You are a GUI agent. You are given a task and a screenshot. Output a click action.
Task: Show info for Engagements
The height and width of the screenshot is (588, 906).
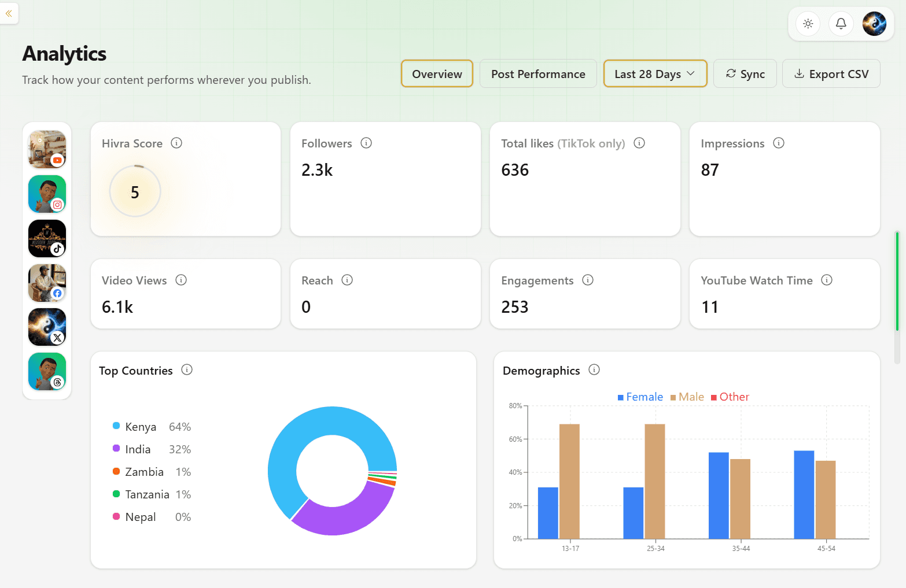pos(588,280)
